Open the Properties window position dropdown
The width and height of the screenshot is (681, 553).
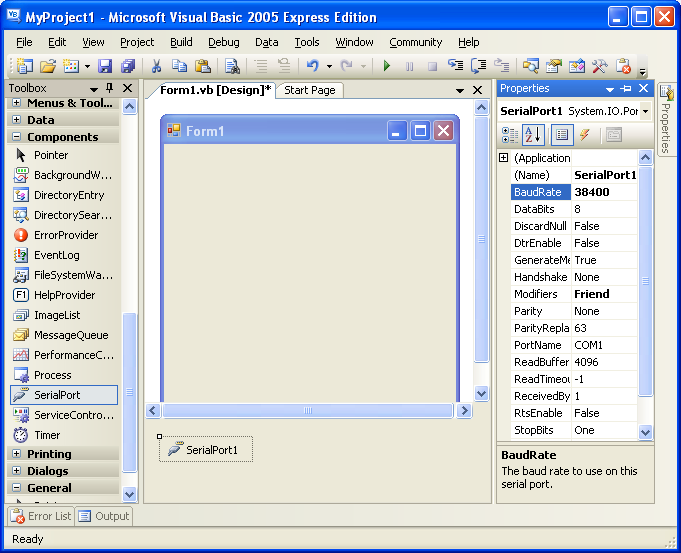click(610, 89)
